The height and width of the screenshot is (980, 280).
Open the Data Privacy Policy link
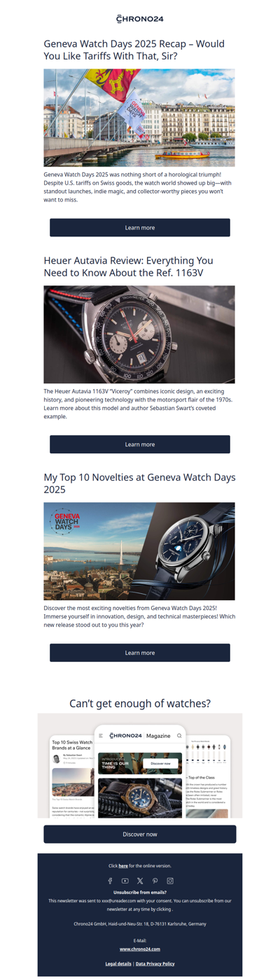tap(155, 964)
